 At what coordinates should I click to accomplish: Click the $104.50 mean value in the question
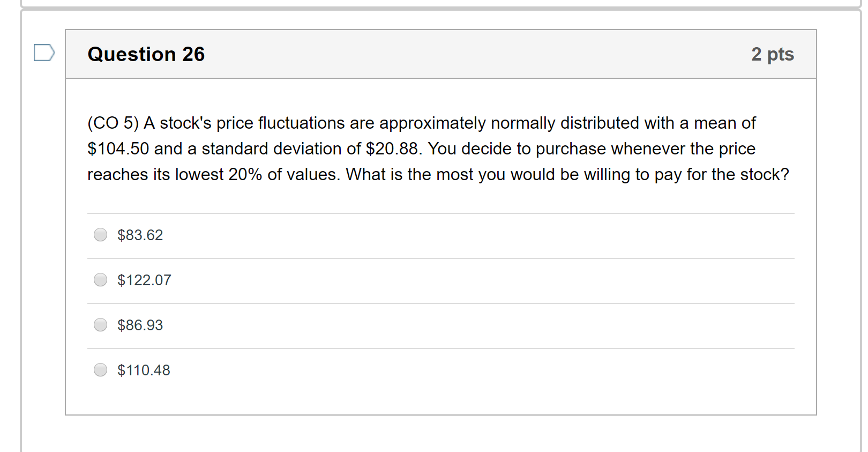pos(118,149)
